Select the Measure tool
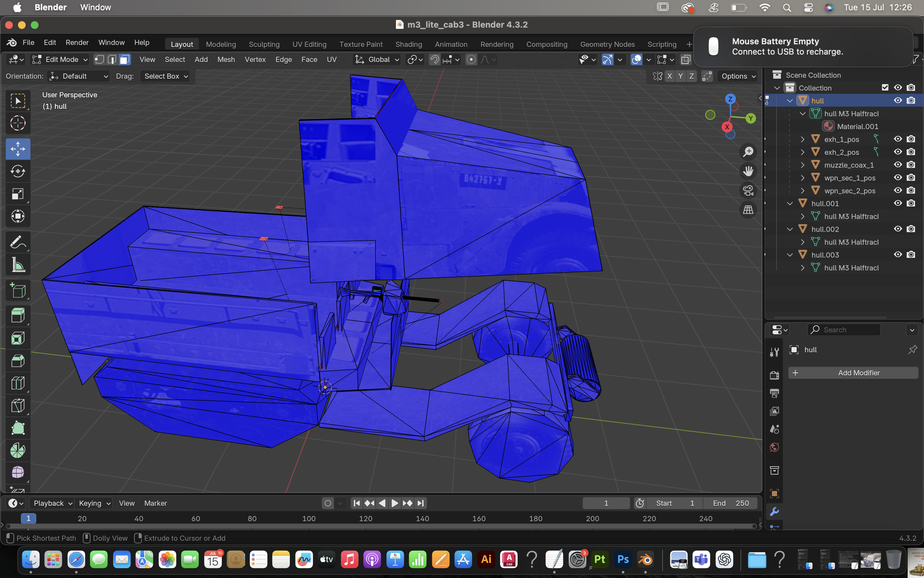Viewport: 924px width, 578px height. click(18, 265)
